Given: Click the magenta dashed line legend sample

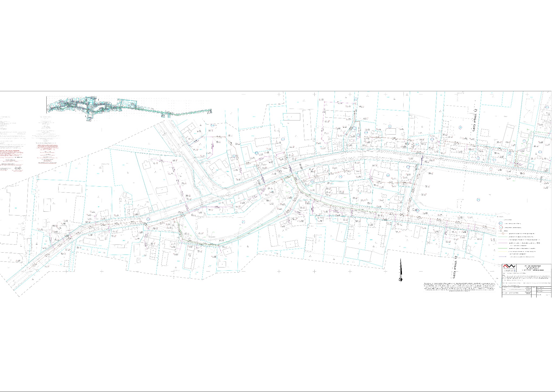Looking at the screenshot, I should point(503,243).
